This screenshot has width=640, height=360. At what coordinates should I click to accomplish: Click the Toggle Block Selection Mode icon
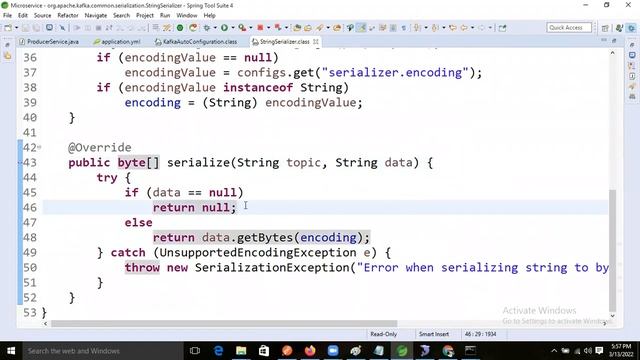[393, 28]
